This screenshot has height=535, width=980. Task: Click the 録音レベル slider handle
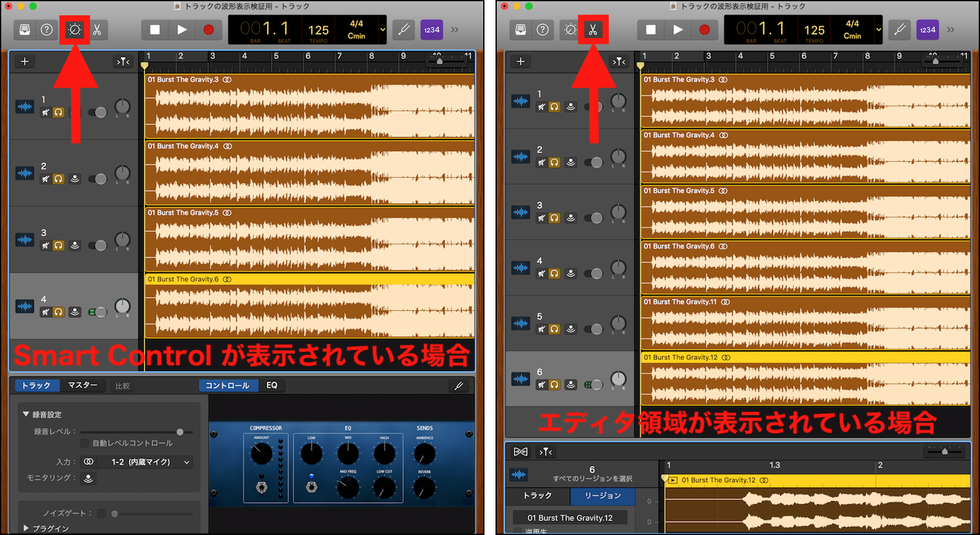179,432
